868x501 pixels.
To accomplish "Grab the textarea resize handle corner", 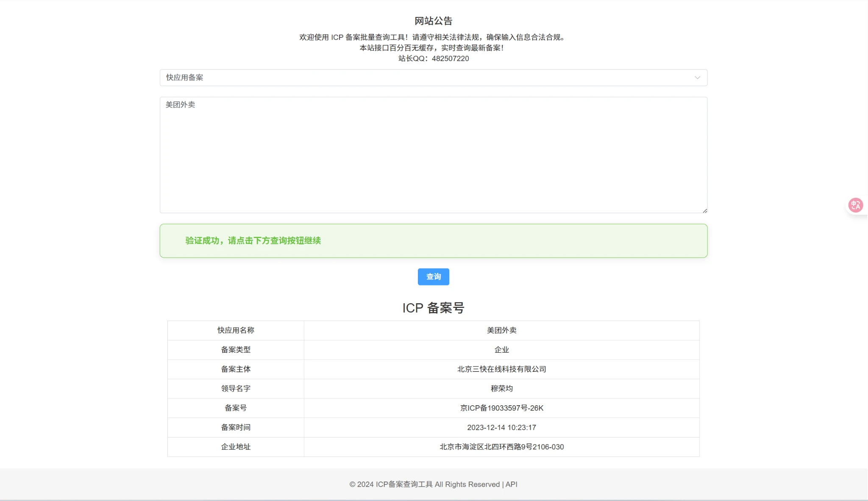I will click(x=704, y=210).
